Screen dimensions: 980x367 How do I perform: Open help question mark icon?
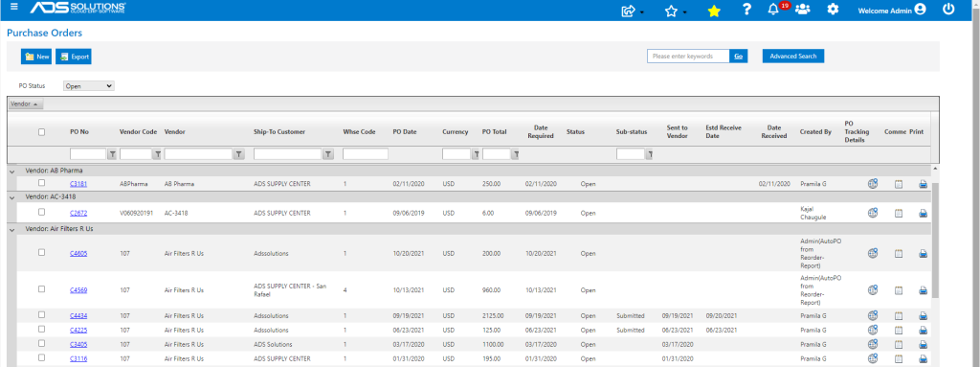click(x=746, y=10)
